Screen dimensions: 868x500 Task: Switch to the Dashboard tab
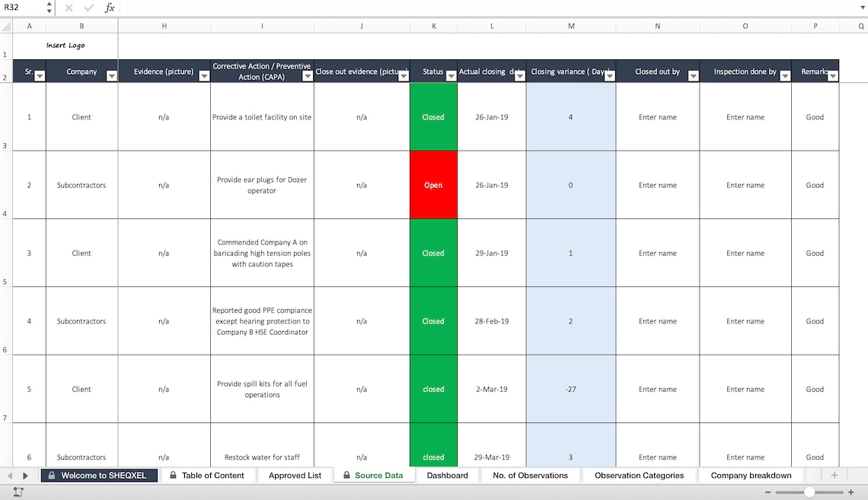(x=448, y=475)
